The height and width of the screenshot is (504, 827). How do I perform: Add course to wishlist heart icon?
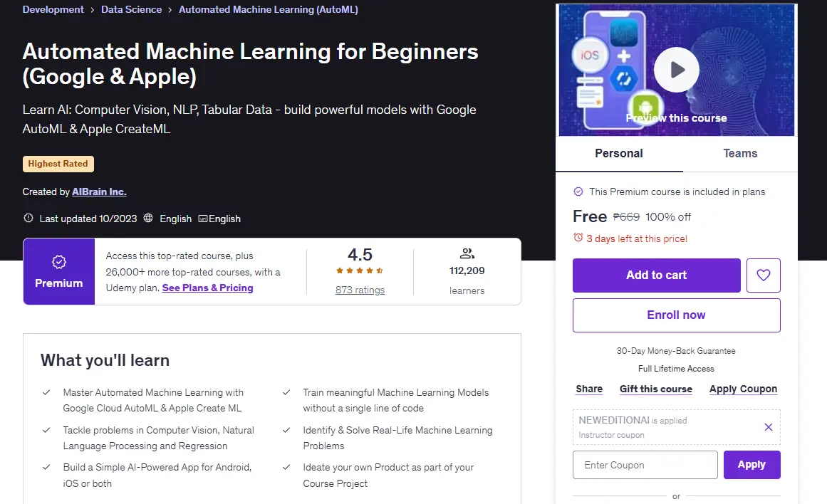tap(763, 275)
